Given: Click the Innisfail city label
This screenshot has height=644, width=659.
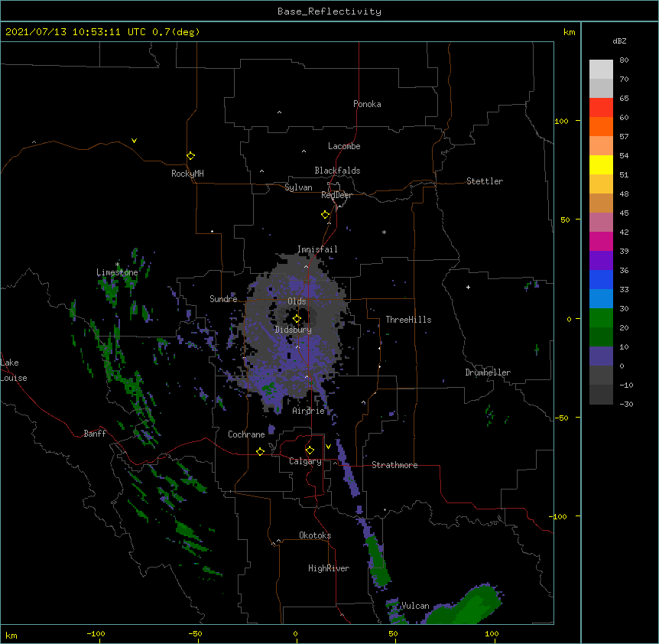Looking at the screenshot, I should point(317,249).
